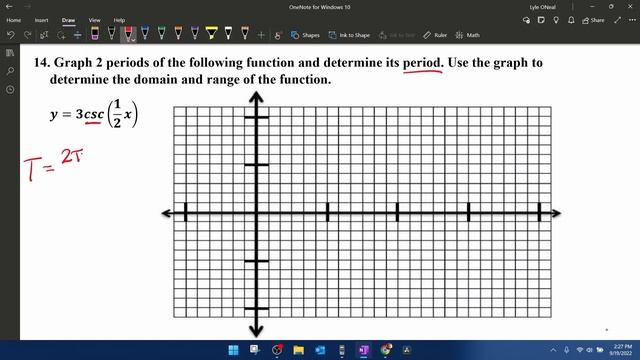Open the Home ribbon tab
640x360 pixels.
(x=13, y=20)
